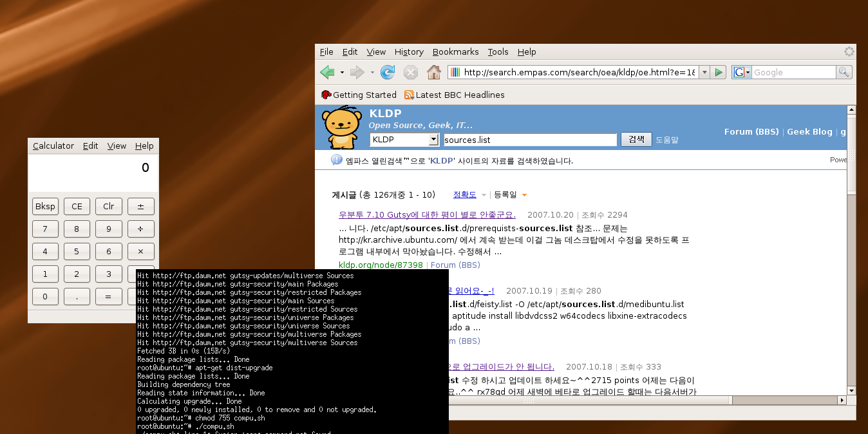Click the search magnifier icon
The image size is (868, 434).
click(844, 72)
